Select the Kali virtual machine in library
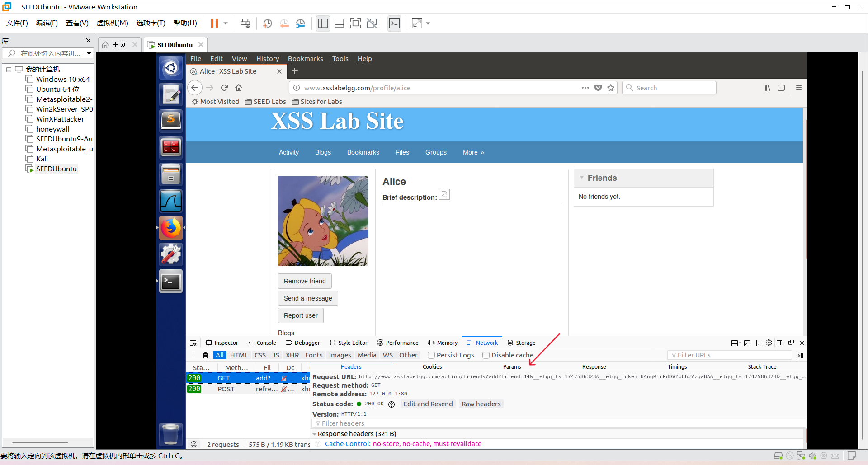This screenshot has height=465, width=868. tap(42, 159)
